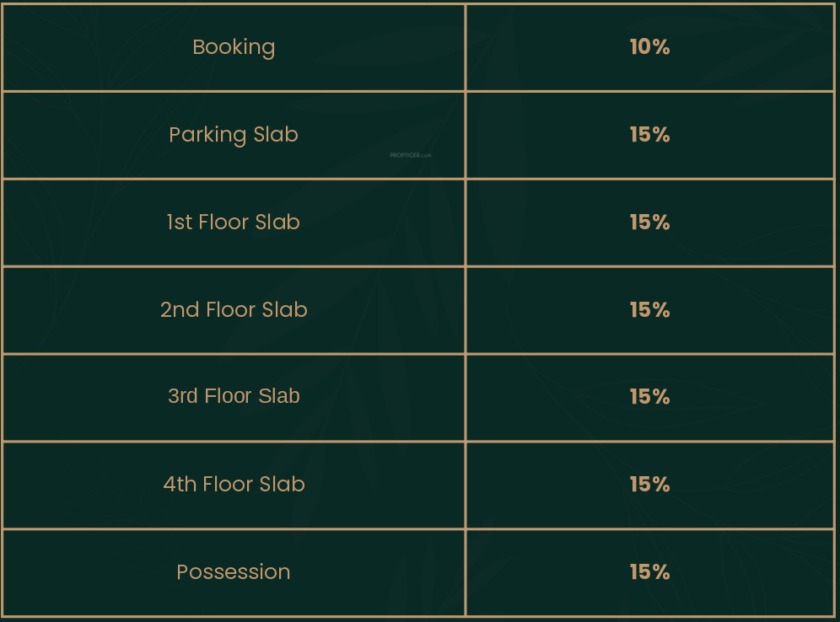840x622 pixels.
Task: Click the Parking Slab label
Action: pyautogui.click(x=234, y=135)
